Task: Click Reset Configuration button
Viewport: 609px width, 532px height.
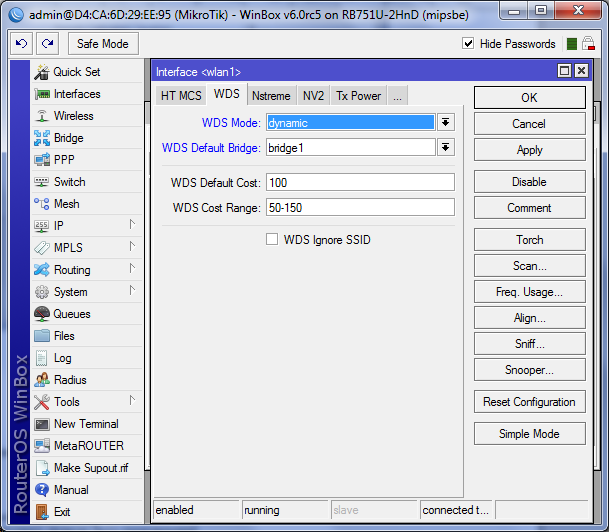Action: [529, 402]
